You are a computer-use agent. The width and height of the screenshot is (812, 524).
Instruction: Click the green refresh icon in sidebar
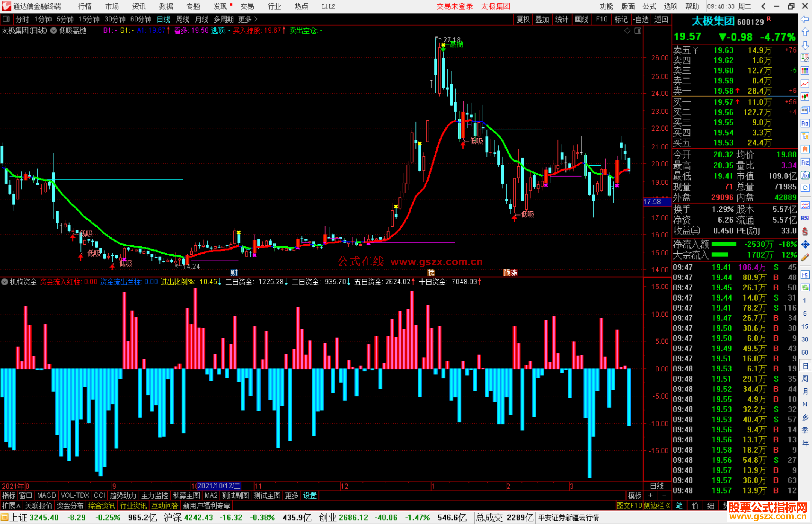point(805,288)
